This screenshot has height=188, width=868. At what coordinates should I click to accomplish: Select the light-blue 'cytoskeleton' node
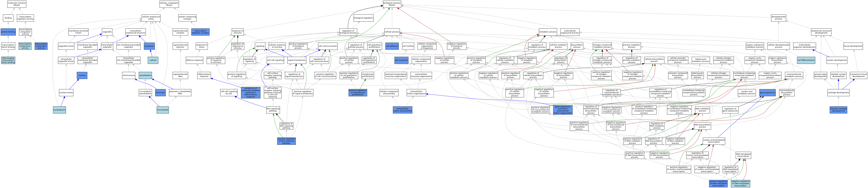point(145,76)
